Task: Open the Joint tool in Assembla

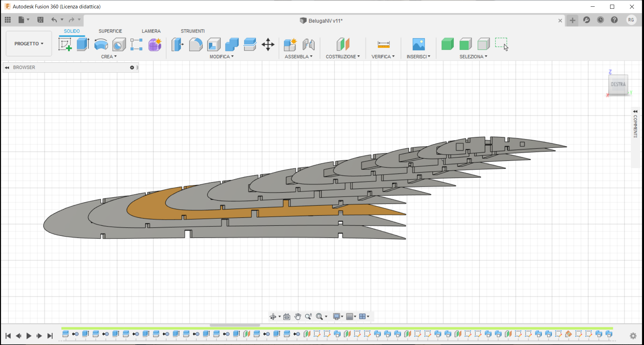Action: point(309,44)
